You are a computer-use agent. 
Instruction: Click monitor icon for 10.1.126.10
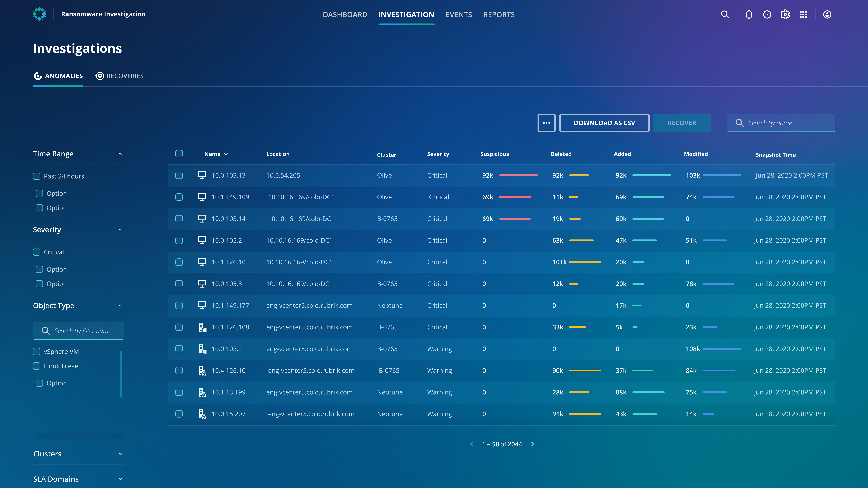coord(202,262)
